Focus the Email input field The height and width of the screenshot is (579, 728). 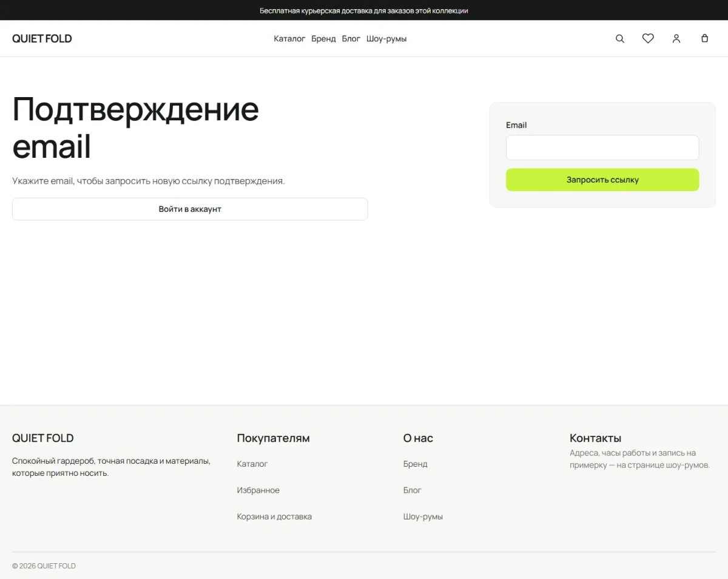(602, 147)
